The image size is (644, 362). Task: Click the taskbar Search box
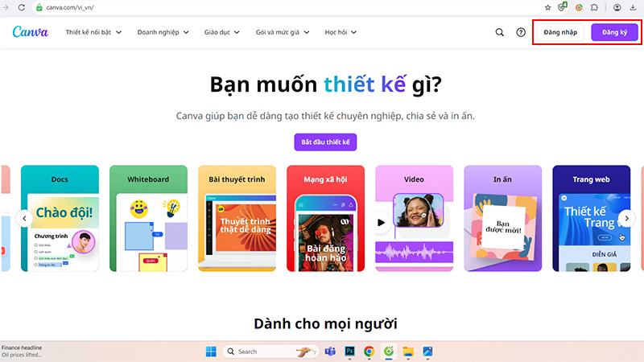271,352
